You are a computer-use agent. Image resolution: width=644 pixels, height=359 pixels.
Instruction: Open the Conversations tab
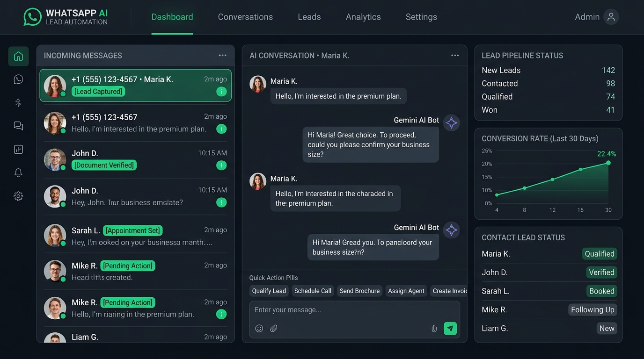click(x=245, y=17)
